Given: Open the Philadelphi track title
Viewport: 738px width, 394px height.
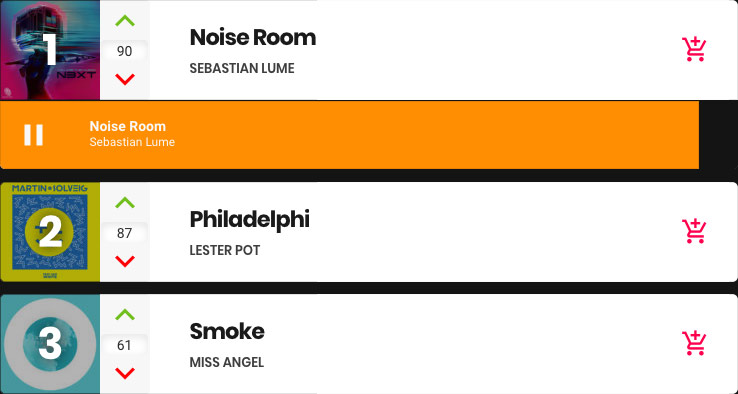Looking at the screenshot, I should pos(249,220).
